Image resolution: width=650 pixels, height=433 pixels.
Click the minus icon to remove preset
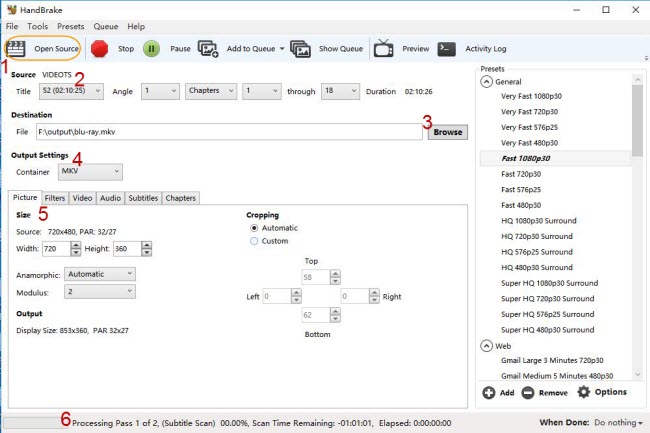tap(528, 392)
